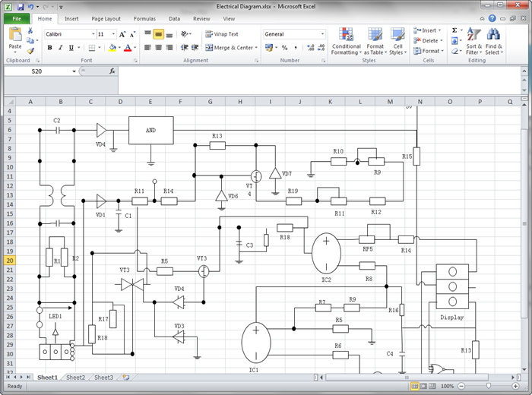Click the zoom slider in status bar
Image resolution: width=532 pixels, height=395 pixels.
click(x=488, y=386)
